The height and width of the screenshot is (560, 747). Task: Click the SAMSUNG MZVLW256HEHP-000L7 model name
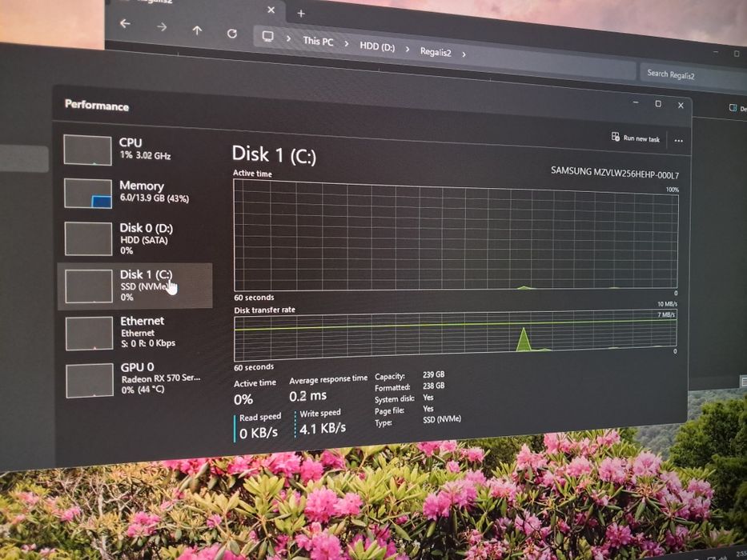(x=615, y=173)
